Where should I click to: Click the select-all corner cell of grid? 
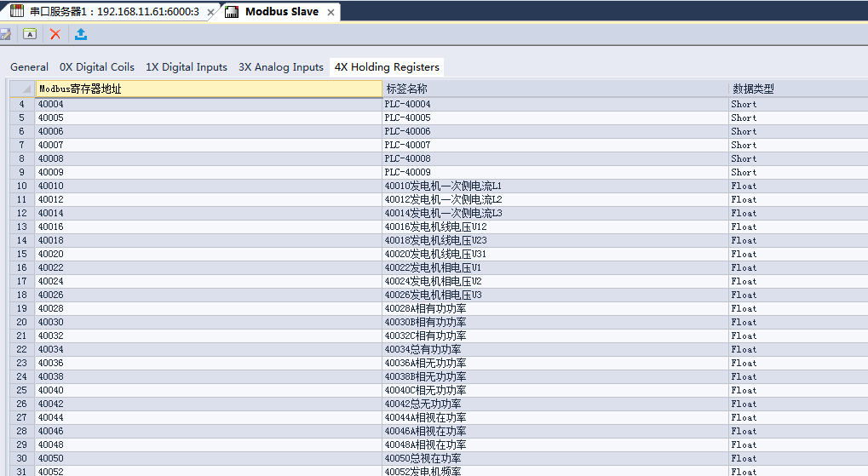23,89
